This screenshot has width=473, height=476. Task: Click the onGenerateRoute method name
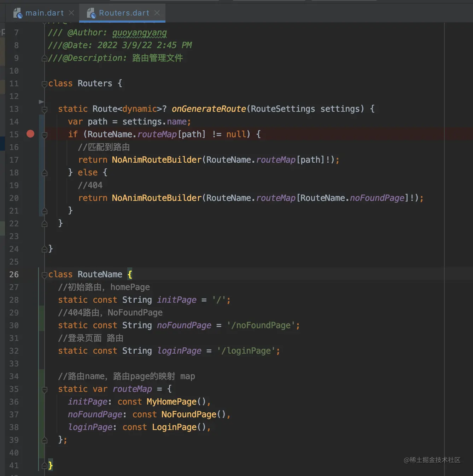click(209, 109)
